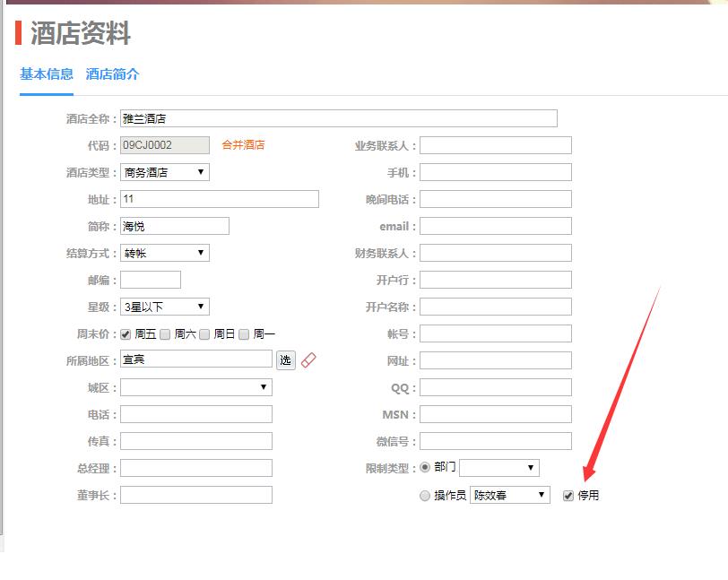Viewport: 728px width, 580px height.
Task: Click the 合并酒店 link
Action: pyautogui.click(x=243, y=145)
